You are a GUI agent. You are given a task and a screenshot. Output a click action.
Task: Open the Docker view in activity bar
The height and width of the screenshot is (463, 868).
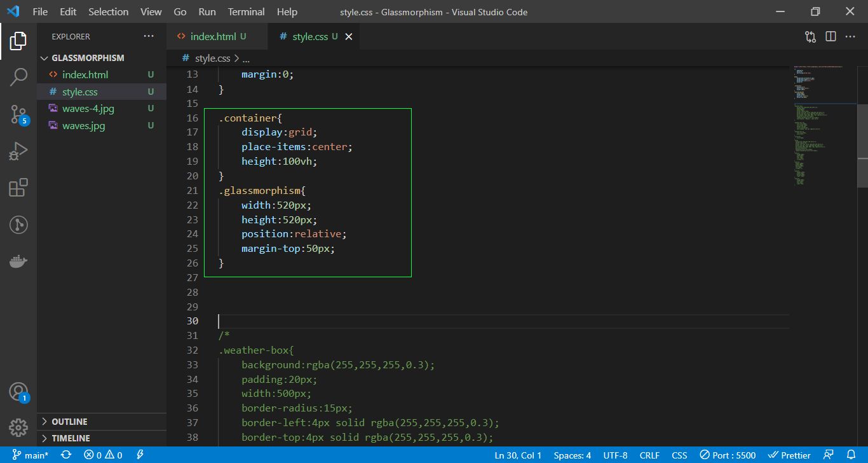tap(18, 261)
